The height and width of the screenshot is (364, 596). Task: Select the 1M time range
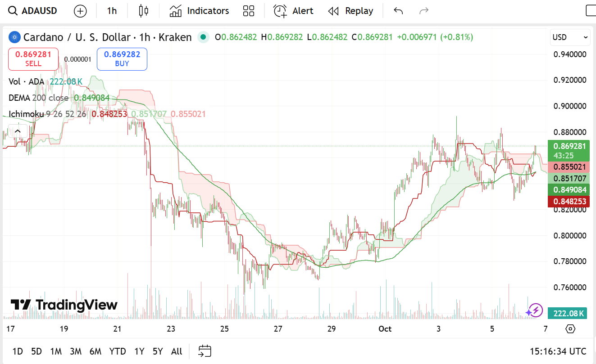click(x=56, y=351)
